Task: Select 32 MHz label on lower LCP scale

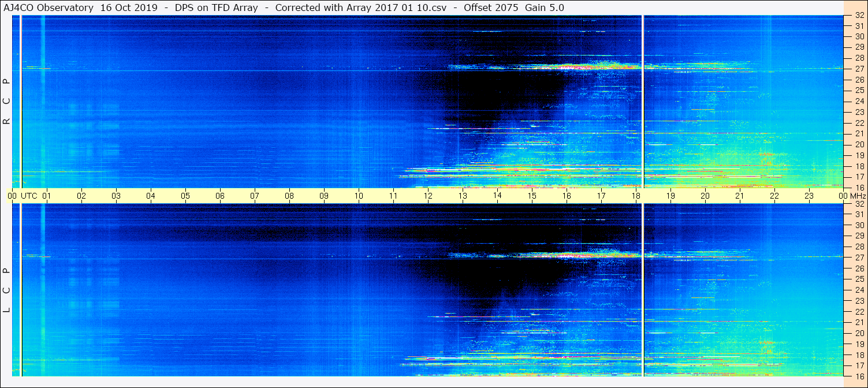Action: coord(859,204)
